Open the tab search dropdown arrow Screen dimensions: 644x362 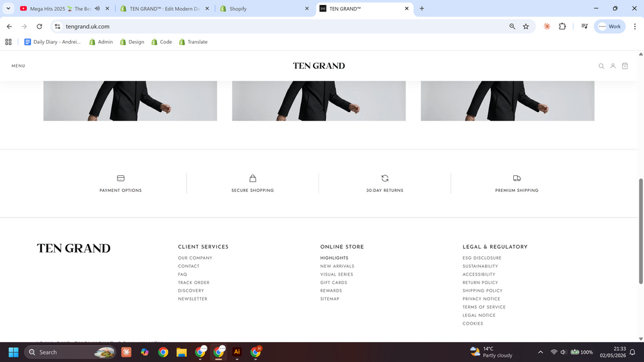click(8, 8)
